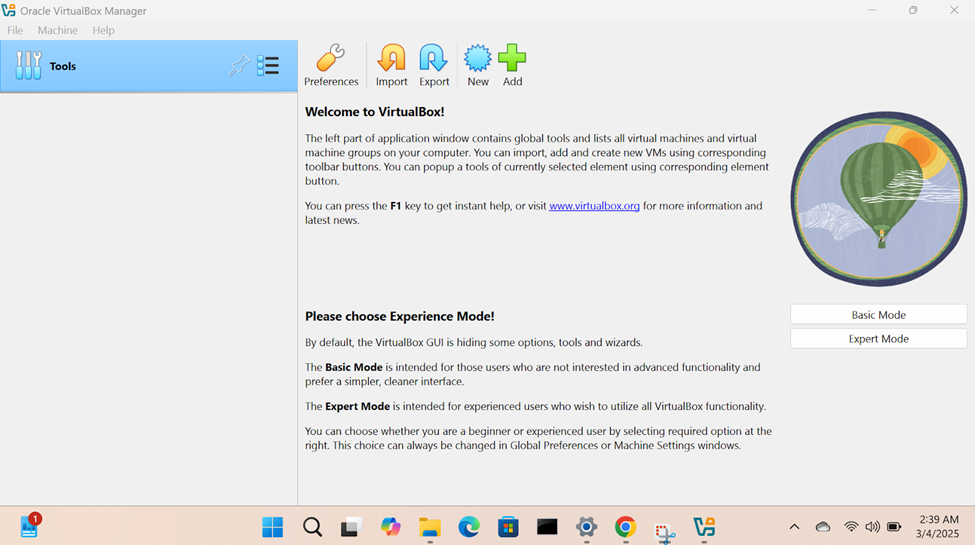Image resolution: width=975 pixels, height=545 pixels.
Task: Open the Help menu
Action: [103, 30]
